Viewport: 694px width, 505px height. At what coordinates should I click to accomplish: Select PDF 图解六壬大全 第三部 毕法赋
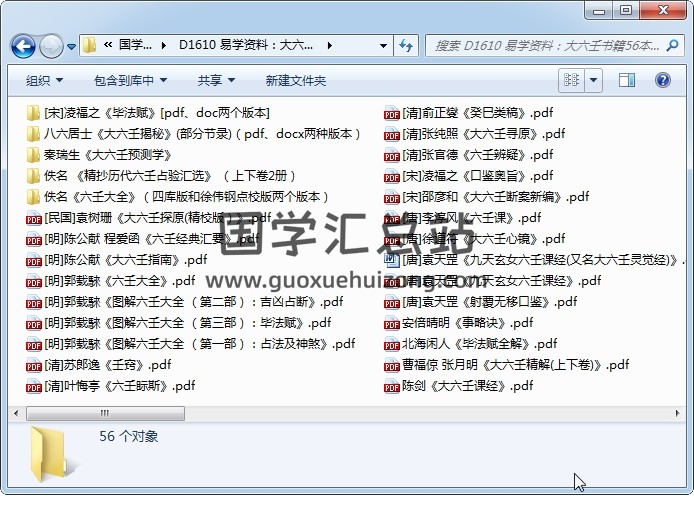coord(178,323)
